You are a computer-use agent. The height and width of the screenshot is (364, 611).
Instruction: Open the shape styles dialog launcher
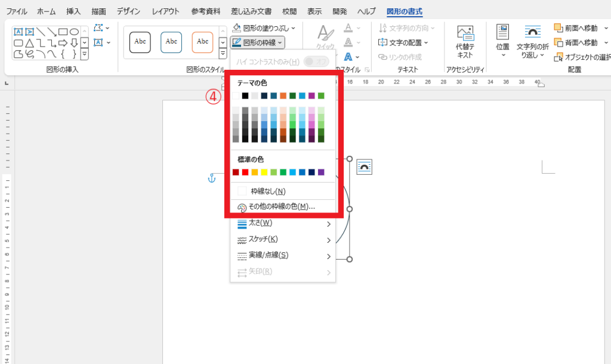click(367, 70)
